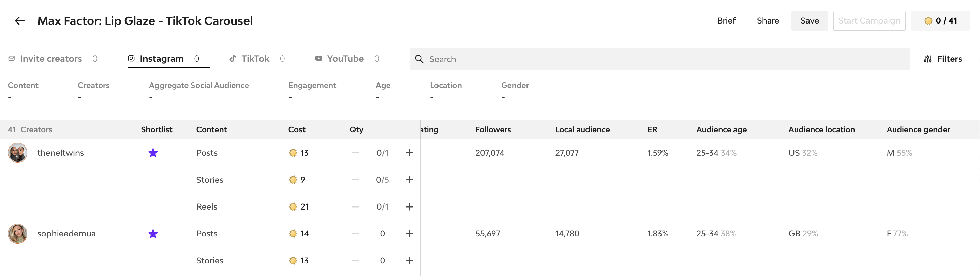This screenshot has width=980, height=276.
Task: Click theneltwins follower count 207,074
Action: click(490, 153)
